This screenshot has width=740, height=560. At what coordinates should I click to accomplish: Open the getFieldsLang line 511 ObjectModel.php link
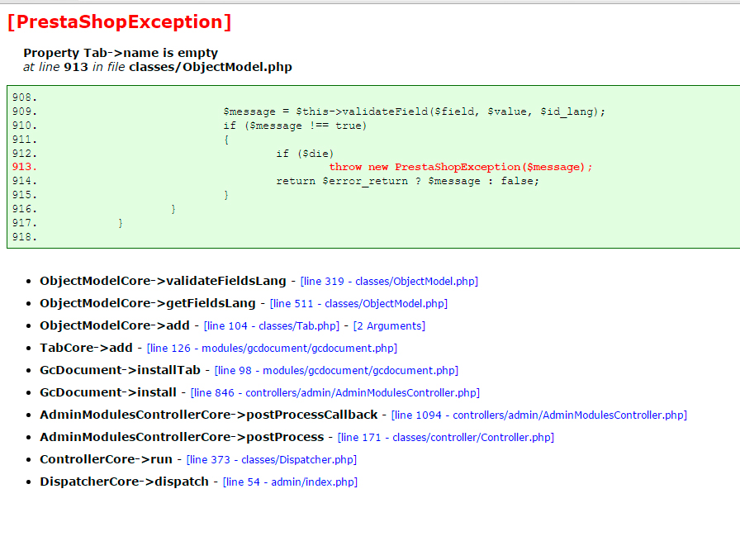[358, 304]
